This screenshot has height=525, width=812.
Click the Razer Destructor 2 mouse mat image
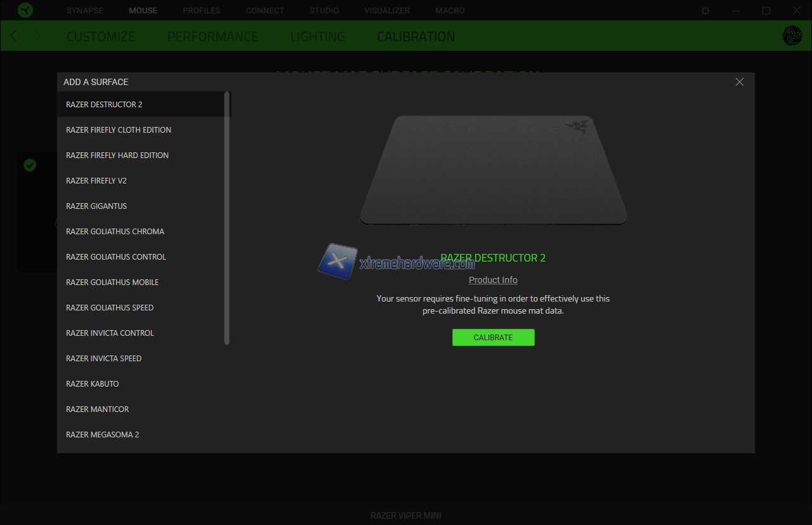[493, 170]
